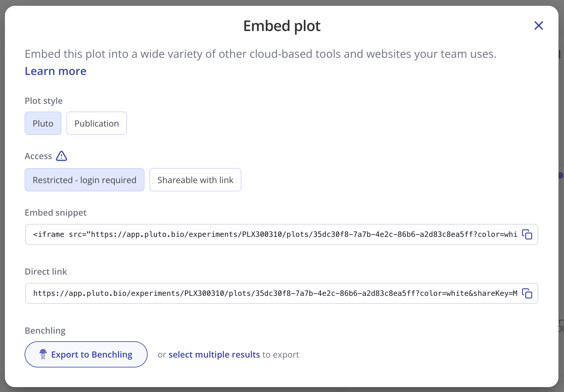Follow the select multiple results link
This screenshot has width=564, height=392.
[x=214, y=355]
